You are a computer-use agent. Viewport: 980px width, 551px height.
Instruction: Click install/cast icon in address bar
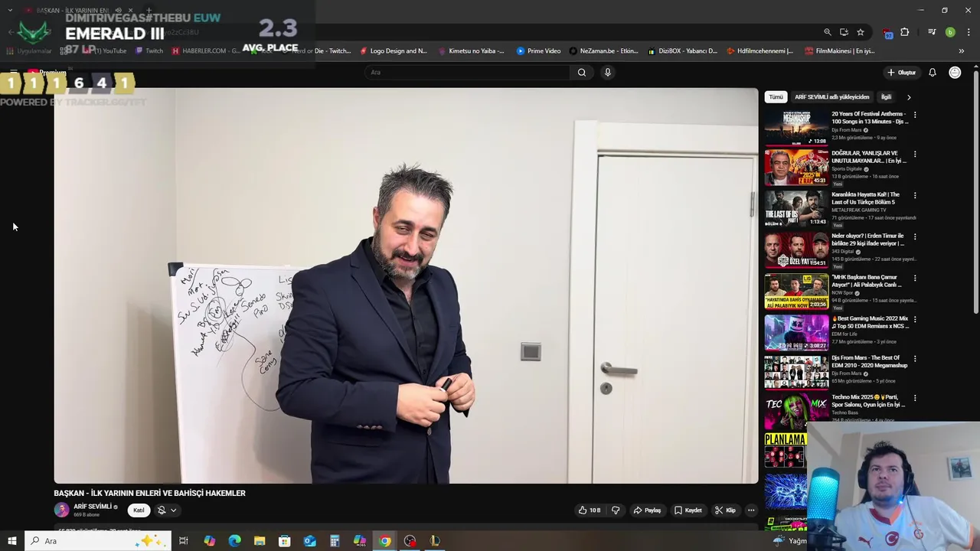[x=844, y=32]
